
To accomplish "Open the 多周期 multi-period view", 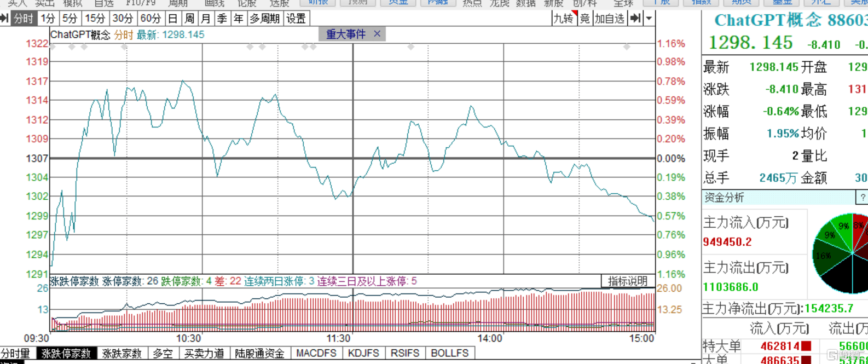I will (x=265, y=19).
